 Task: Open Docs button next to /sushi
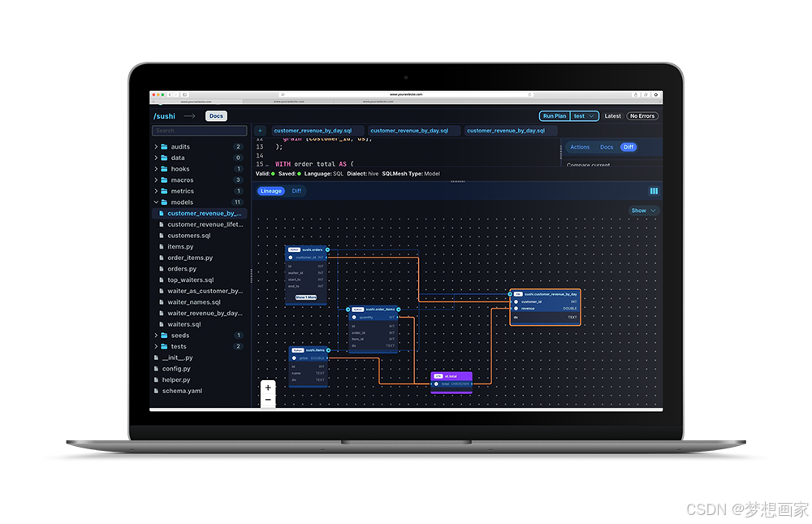(217, 116)
